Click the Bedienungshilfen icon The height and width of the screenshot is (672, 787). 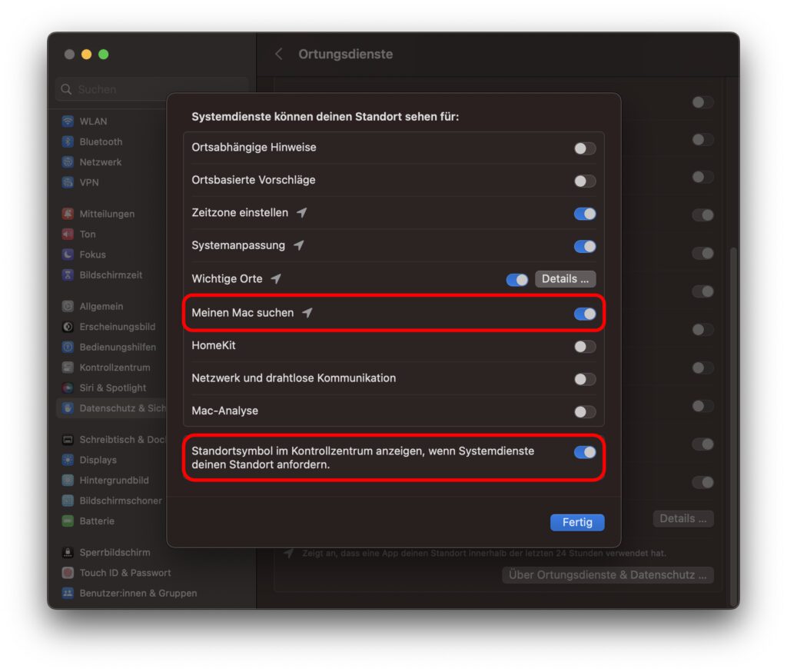[x=68, y=347]
